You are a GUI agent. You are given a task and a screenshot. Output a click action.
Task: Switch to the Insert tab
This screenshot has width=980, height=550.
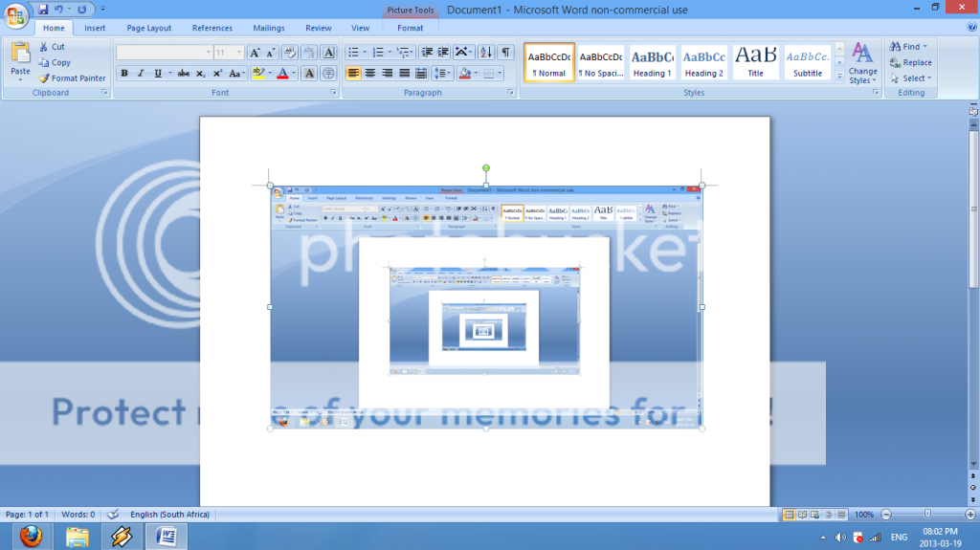[x=95, y=28]
